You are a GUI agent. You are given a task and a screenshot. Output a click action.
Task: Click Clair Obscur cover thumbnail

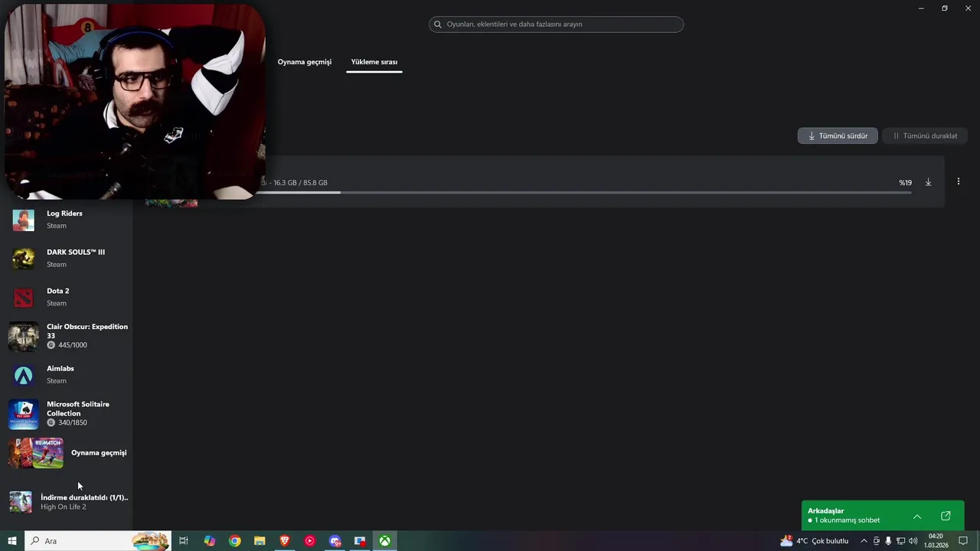point(23,337)
